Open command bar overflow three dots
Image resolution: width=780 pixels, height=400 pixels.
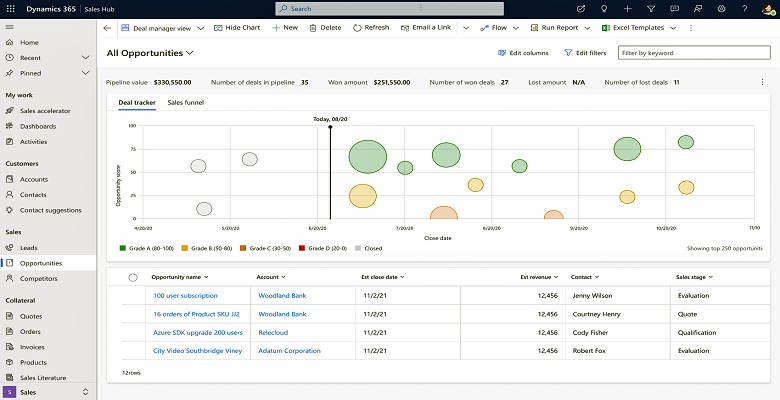[690, 28]
